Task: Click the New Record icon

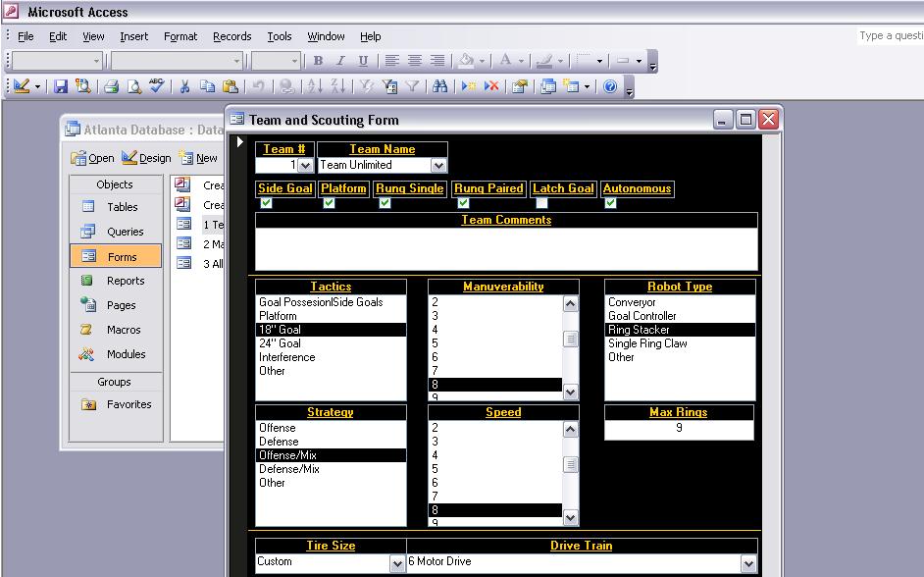Action: click(469, 86)
